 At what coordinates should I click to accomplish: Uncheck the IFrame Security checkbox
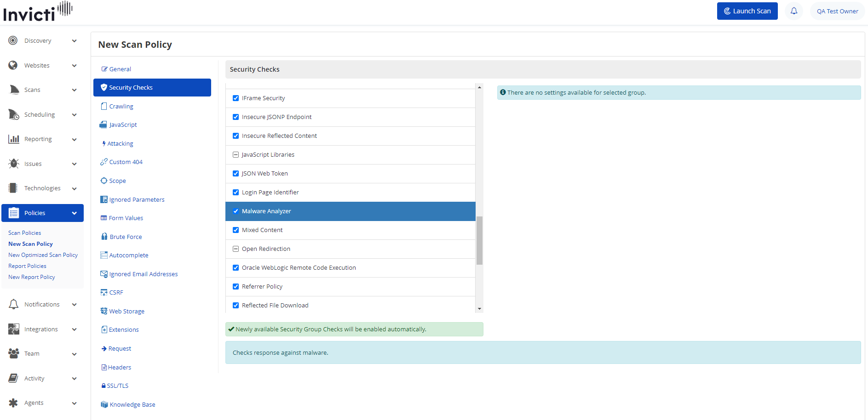click(x=236, y=98)
